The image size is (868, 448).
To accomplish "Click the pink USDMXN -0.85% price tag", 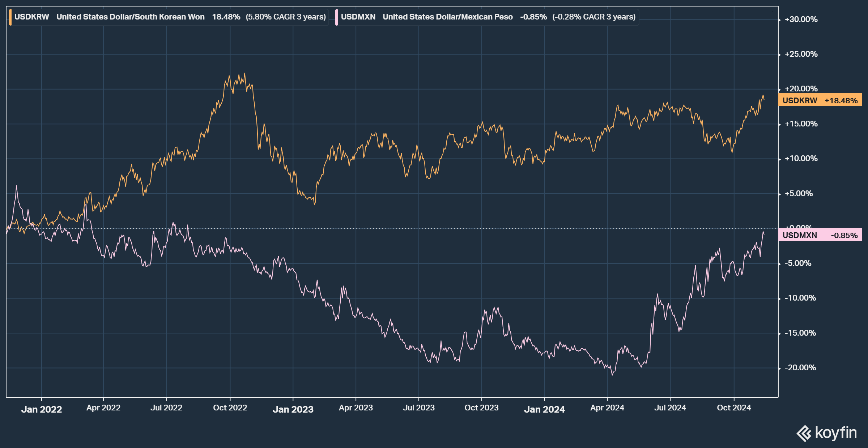I will click(820, 235).
